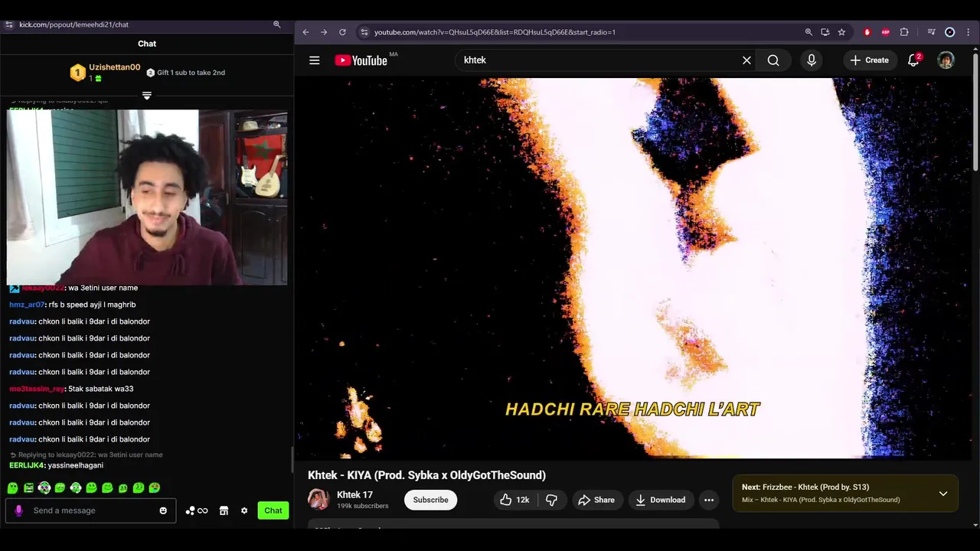This screenshot has width=980, height=551.
Task: Open the red hand blocker extension
Action: click(x=867, y=32)
